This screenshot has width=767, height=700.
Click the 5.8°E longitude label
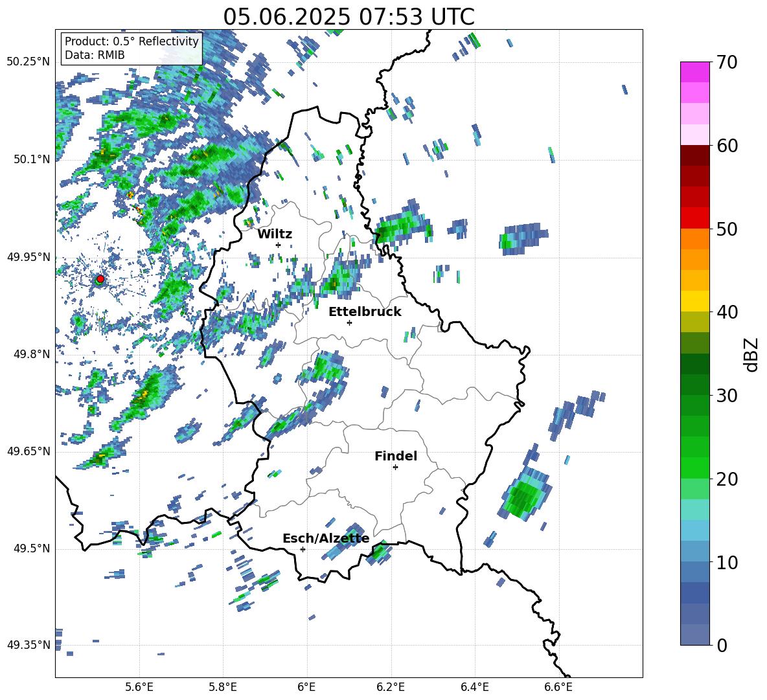pos(223,687)
